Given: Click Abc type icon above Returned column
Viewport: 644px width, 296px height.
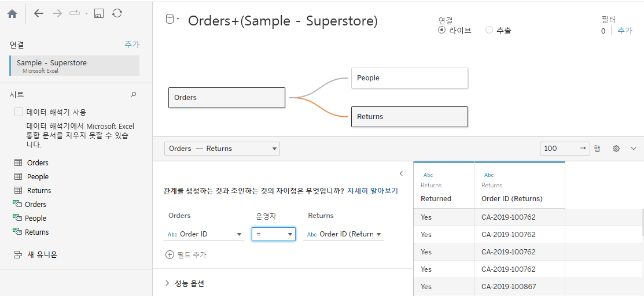Looking at the screenshot, I should (428, 175).
